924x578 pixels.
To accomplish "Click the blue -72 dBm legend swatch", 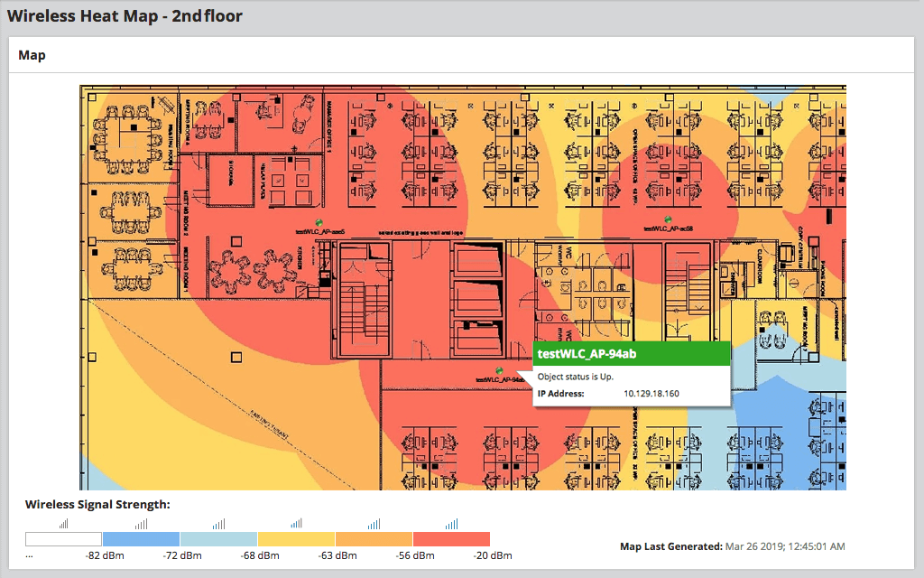I will pyautogui.click(x=142, y=539).
